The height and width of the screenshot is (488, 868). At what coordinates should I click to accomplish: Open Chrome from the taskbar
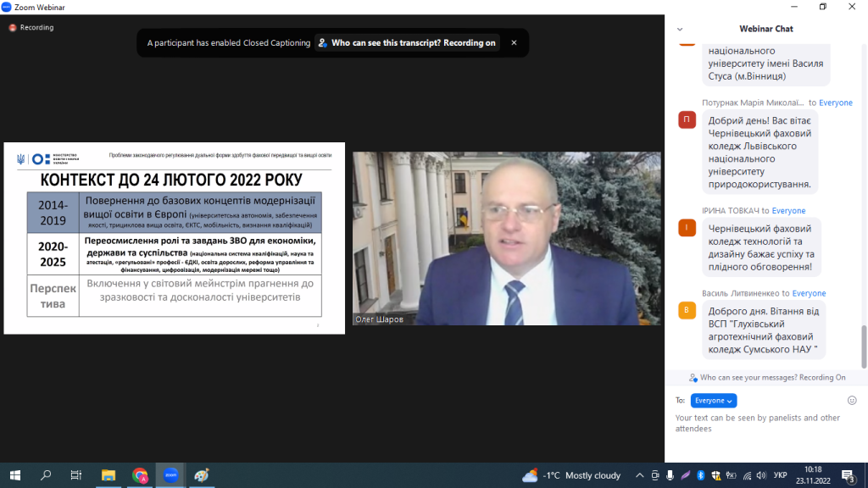point(140,475)
